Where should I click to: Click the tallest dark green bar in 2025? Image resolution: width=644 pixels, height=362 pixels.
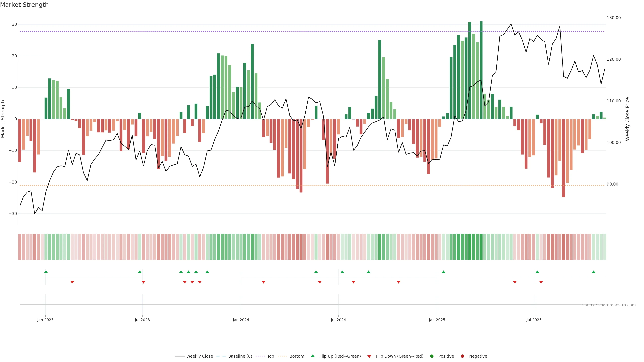tap(481, 70)
